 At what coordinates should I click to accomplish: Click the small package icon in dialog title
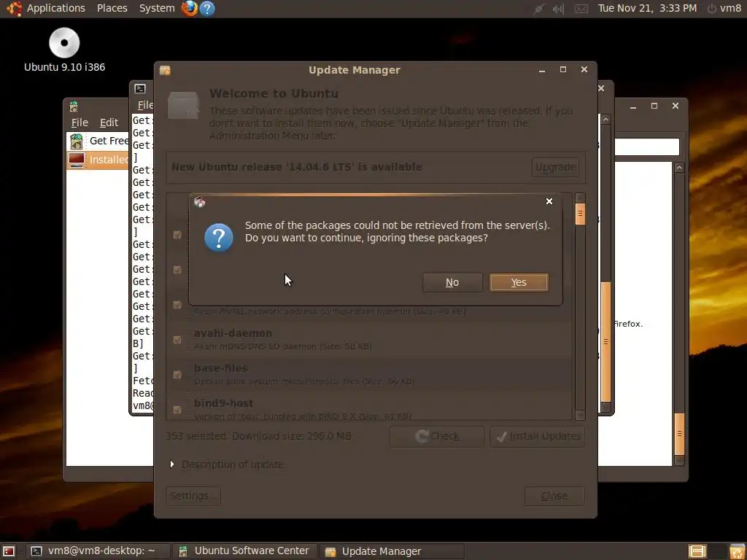pos(200,202)
